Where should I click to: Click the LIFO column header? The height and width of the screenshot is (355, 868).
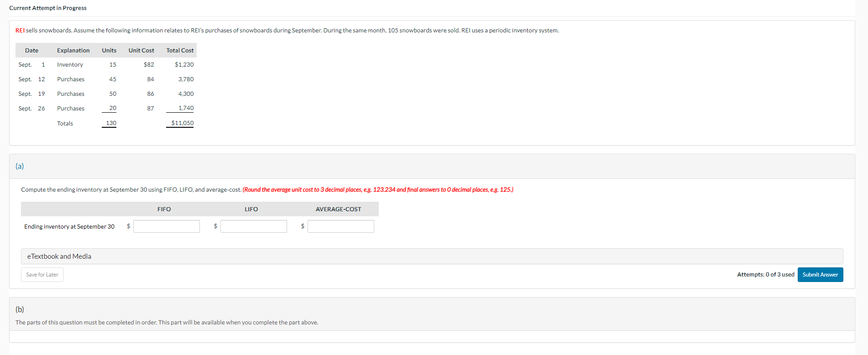coord(251,209)
